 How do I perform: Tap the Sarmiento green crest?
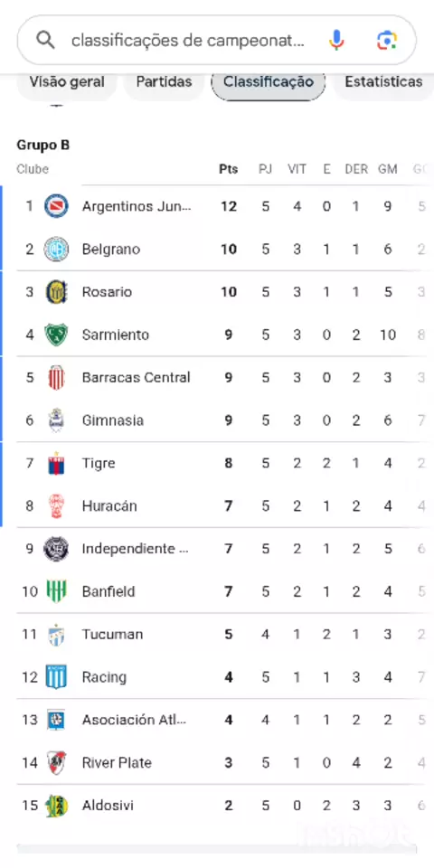tap(56, 335)
